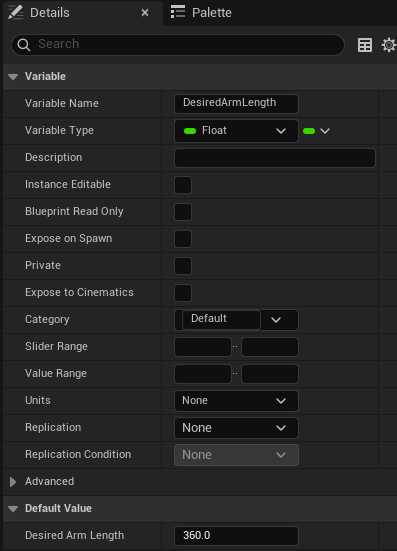Click the disabled Replication Condition dropdown
397x551 pixels.
point(236,455)
